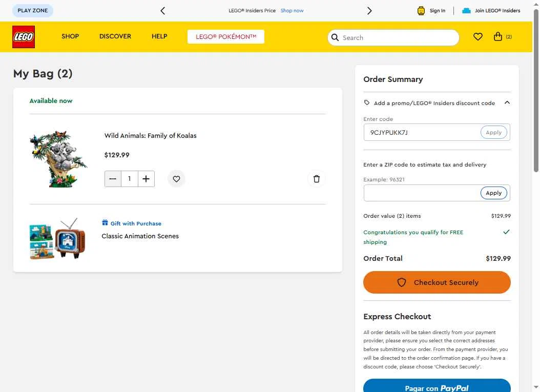Go to LEGO POKÉMON page
The height and width of the screenshot is (392, 540).
[226, 36]
